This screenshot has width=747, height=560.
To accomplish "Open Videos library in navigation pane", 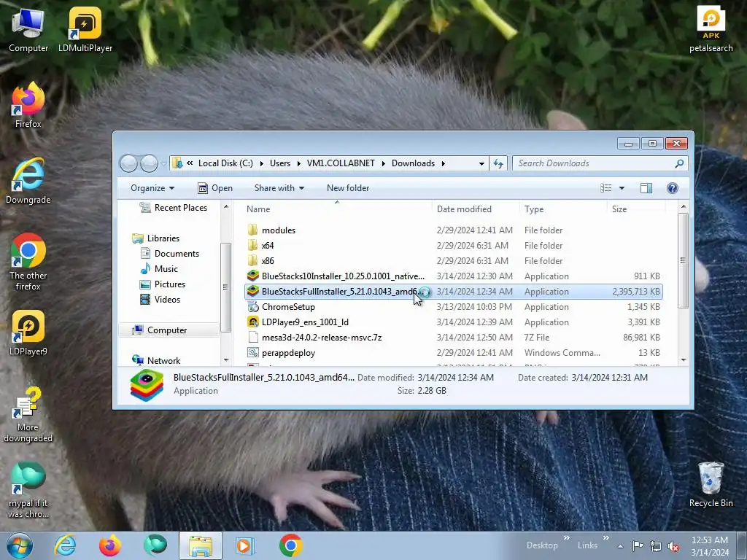I will point(160,300).
